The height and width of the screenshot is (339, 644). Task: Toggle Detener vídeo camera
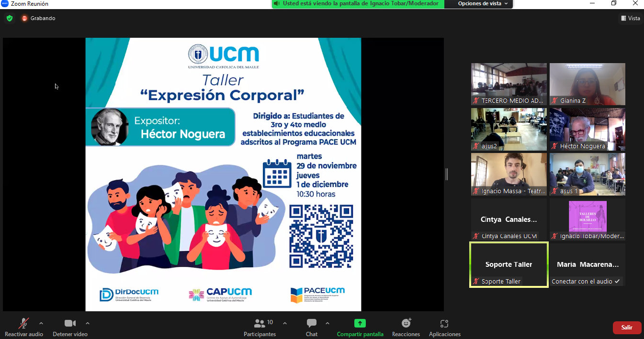(x=70, y=324)
